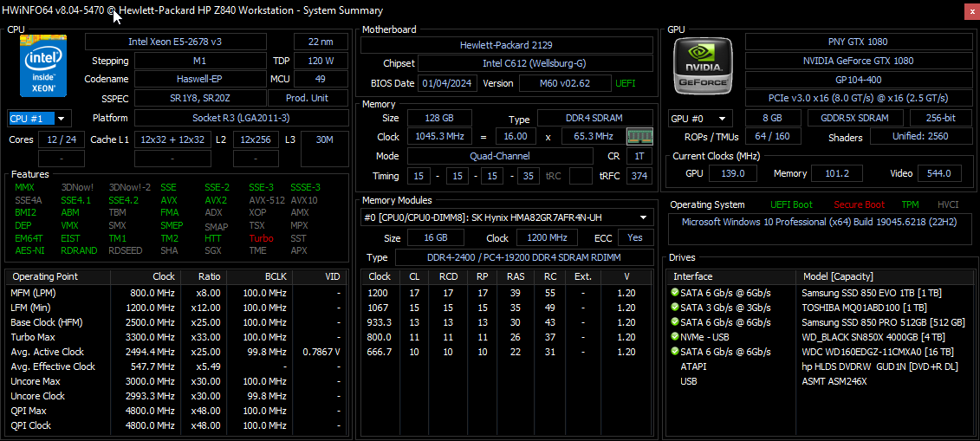Viewport: 980px width, 441px height.
Task: Click the green status icon for TOSHIBA drive
Action: [675, 308]
